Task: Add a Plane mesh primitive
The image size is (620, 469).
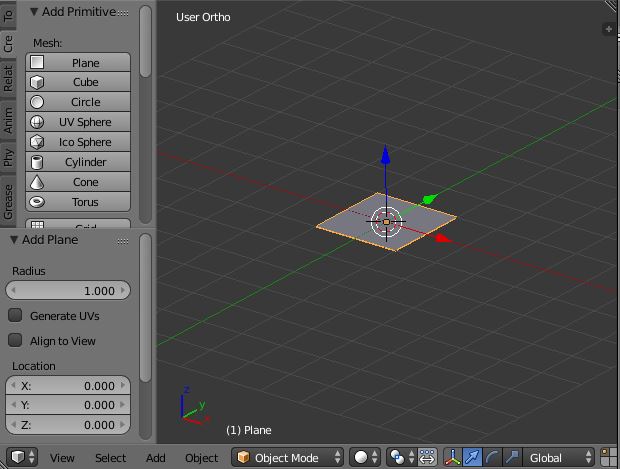Action: pos(78,62)
